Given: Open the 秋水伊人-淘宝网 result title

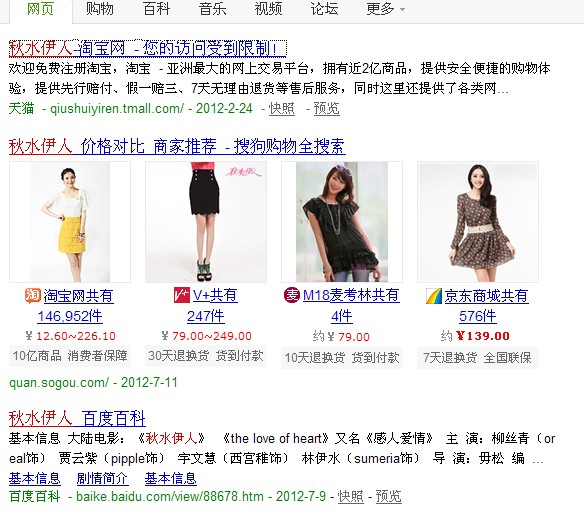Looking at the screenshot, I should [x=147, y=48].
